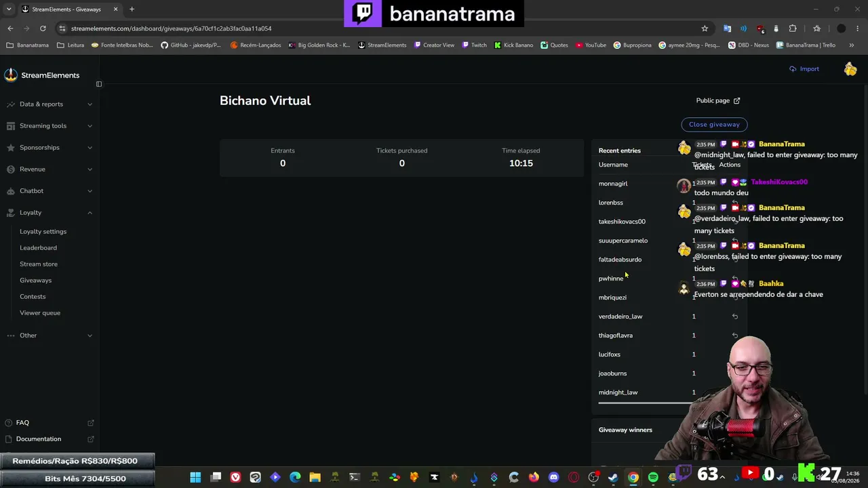This screenshot has width=868, height=488.
Task: Open a new browser tab
Action: pos(132,9)
